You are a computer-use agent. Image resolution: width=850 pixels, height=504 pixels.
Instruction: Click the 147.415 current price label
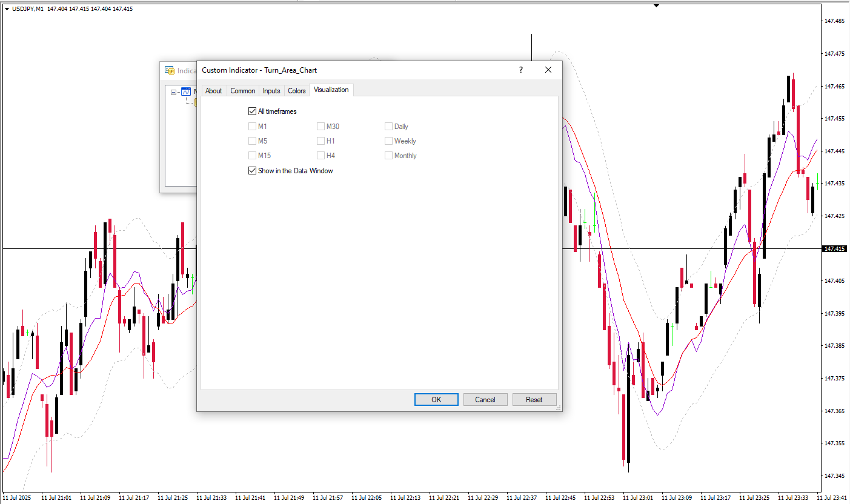point(835,249)
